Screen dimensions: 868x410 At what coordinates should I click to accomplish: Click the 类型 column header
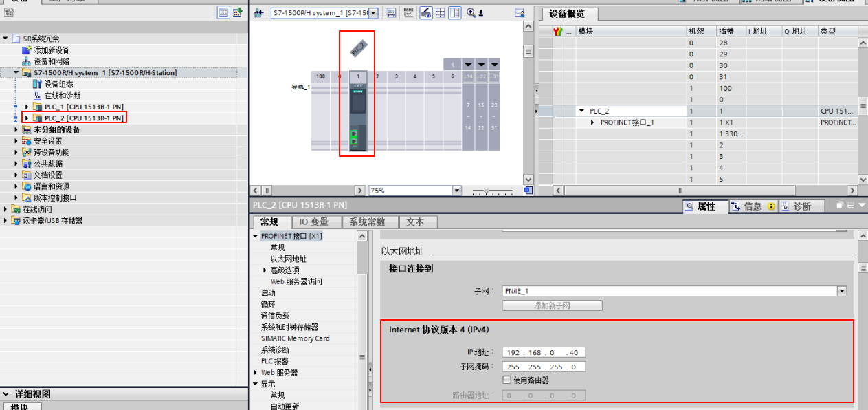click(837, 31)
